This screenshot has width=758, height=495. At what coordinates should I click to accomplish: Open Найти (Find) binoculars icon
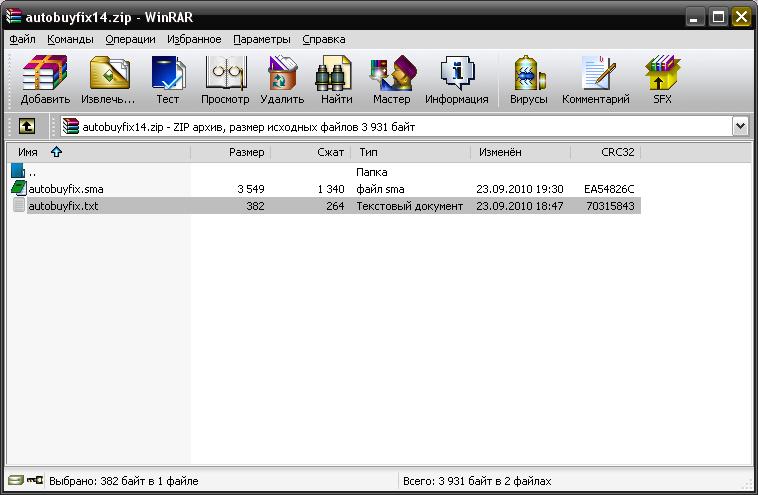pos(334,73)
